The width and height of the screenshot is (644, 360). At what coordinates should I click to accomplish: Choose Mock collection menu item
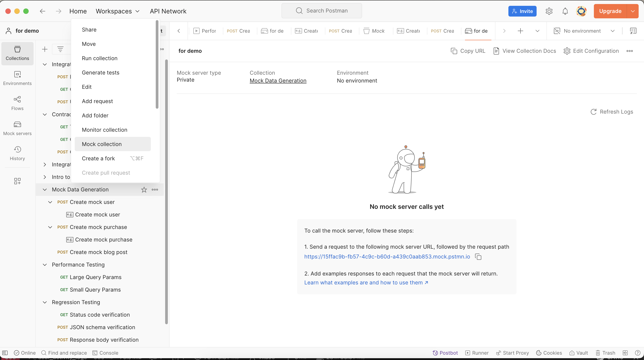[x=113, y=144]
